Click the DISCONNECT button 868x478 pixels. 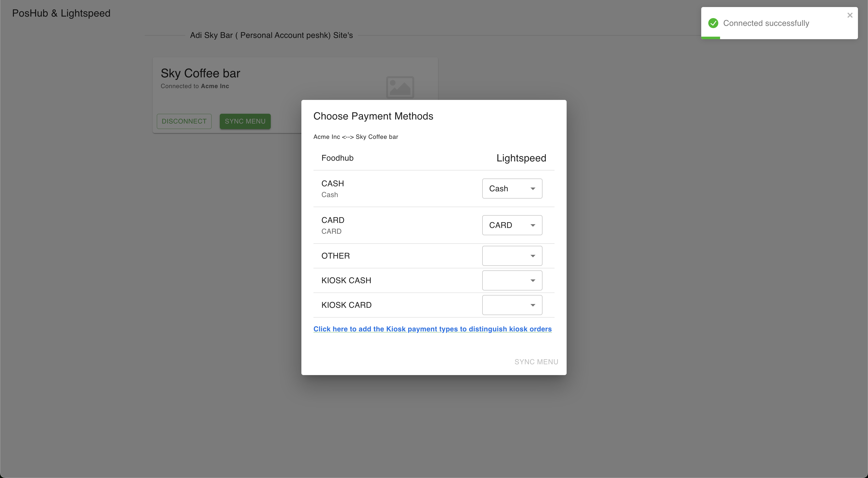click(184, 121)
